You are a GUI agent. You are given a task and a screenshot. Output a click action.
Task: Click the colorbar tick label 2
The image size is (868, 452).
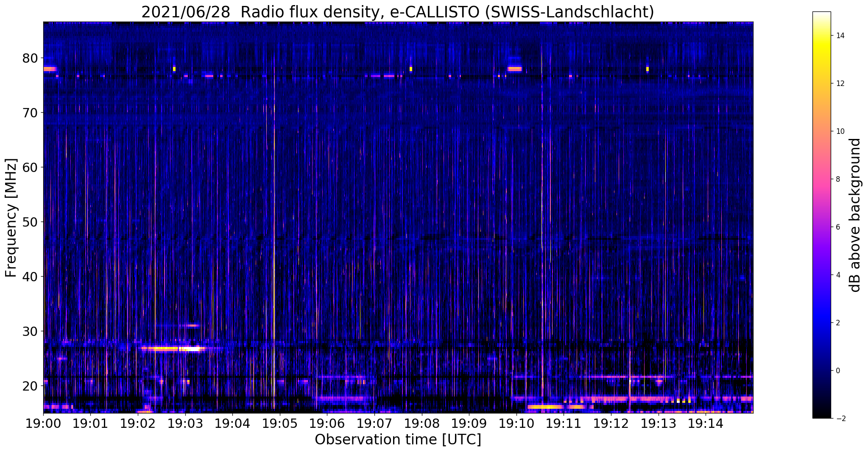tap(837, 323)
